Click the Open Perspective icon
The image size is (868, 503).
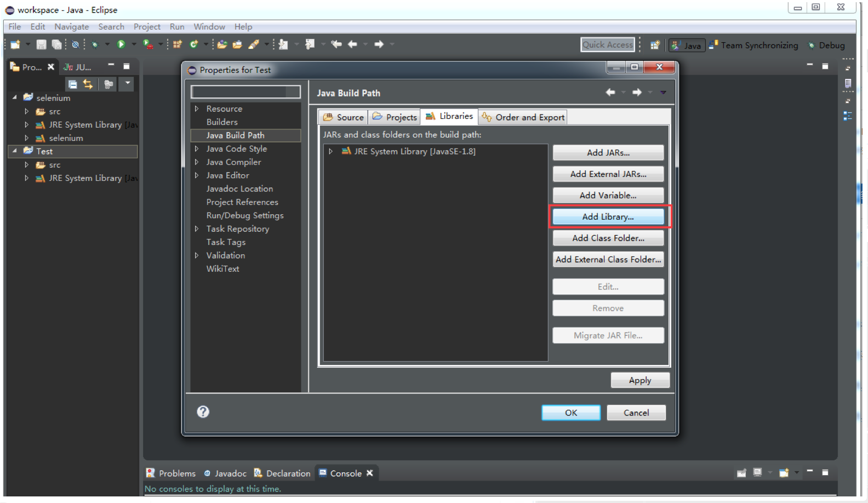[x=655, y=45]
